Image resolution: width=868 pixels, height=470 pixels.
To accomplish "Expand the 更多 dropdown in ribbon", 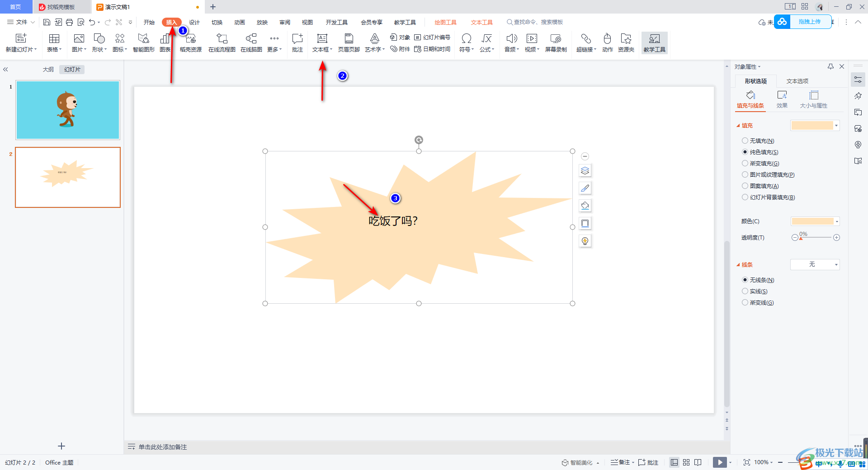I will pyautogui.click(x=274, y=43).
